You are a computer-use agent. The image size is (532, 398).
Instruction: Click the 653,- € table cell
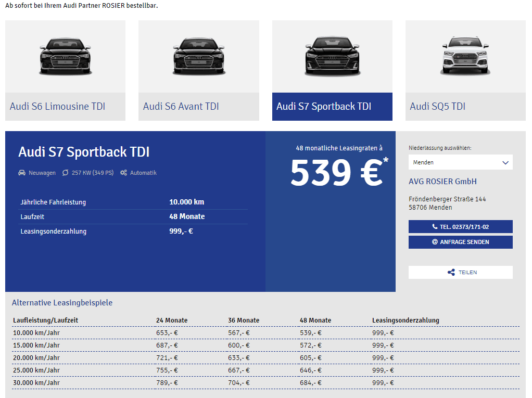point(167,333)
